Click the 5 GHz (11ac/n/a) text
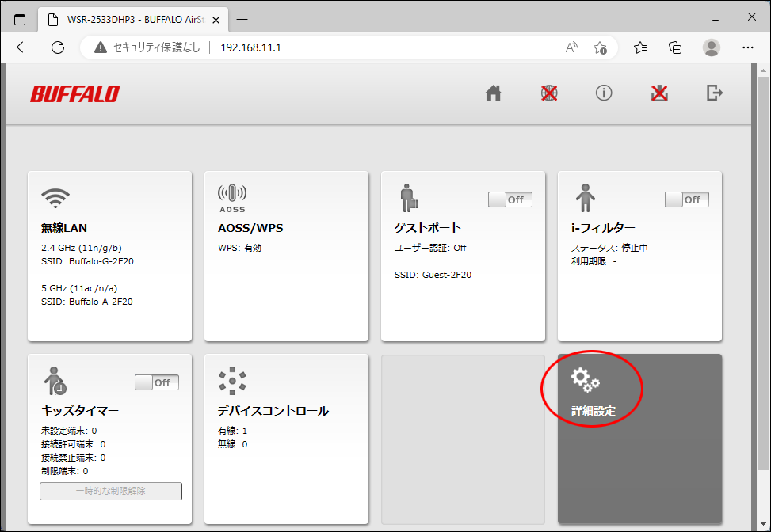This screenshot has width=771, height=532. click(80, 288)
